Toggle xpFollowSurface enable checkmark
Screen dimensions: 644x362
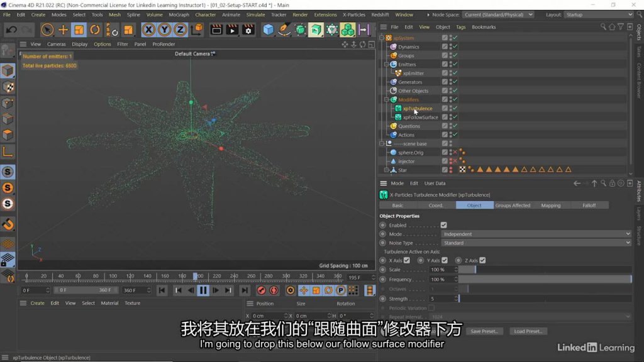coord(455,117)
